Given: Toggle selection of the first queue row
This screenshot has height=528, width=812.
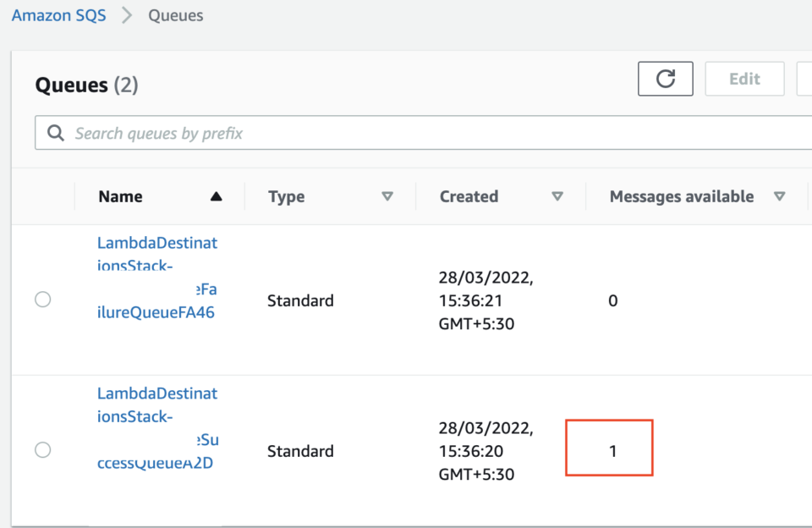Looking at the screenshot, I should point(42,299).
